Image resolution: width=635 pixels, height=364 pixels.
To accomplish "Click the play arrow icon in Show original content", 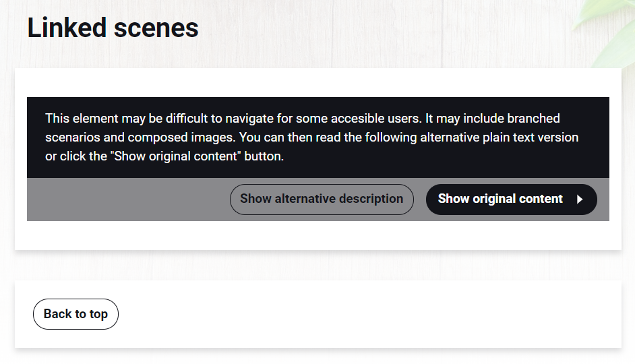I will coord(580,200).
